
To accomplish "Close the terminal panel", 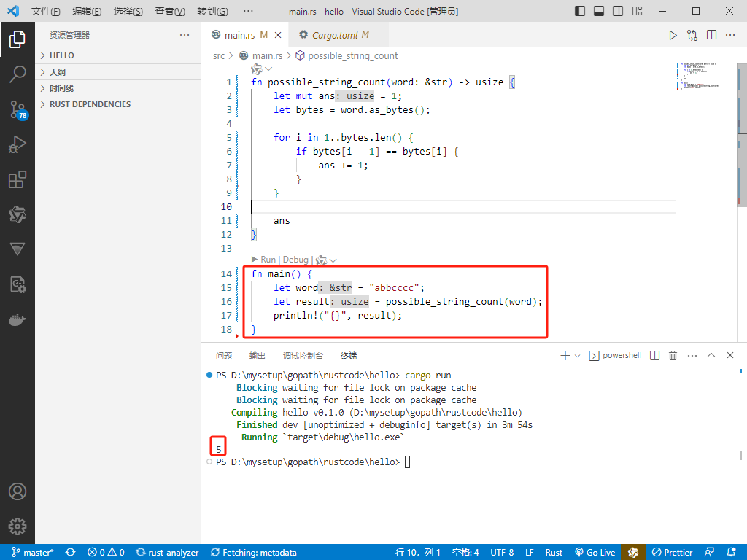I will point(730,356).
